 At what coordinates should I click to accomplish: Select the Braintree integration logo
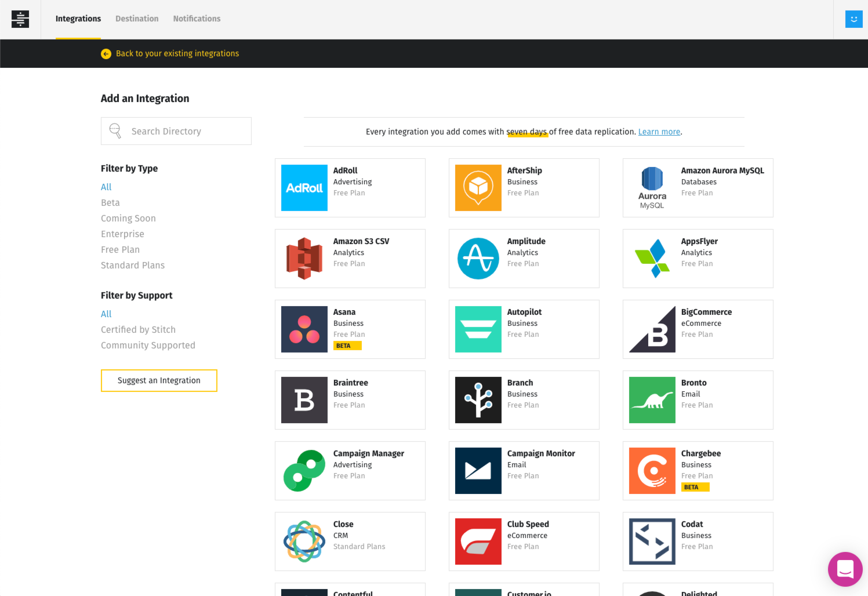[x=304, y=400]
